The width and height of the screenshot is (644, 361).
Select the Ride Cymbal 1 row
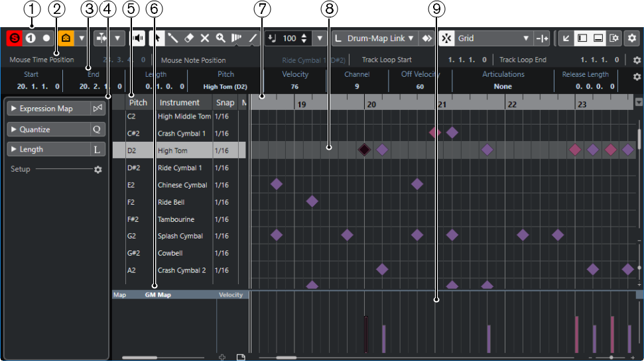(x=179, y=168)
